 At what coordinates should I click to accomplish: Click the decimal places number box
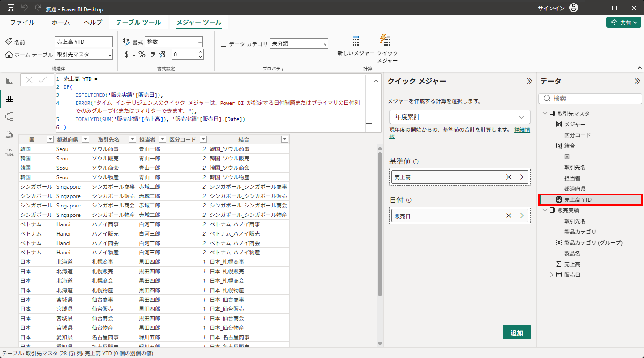184,54
